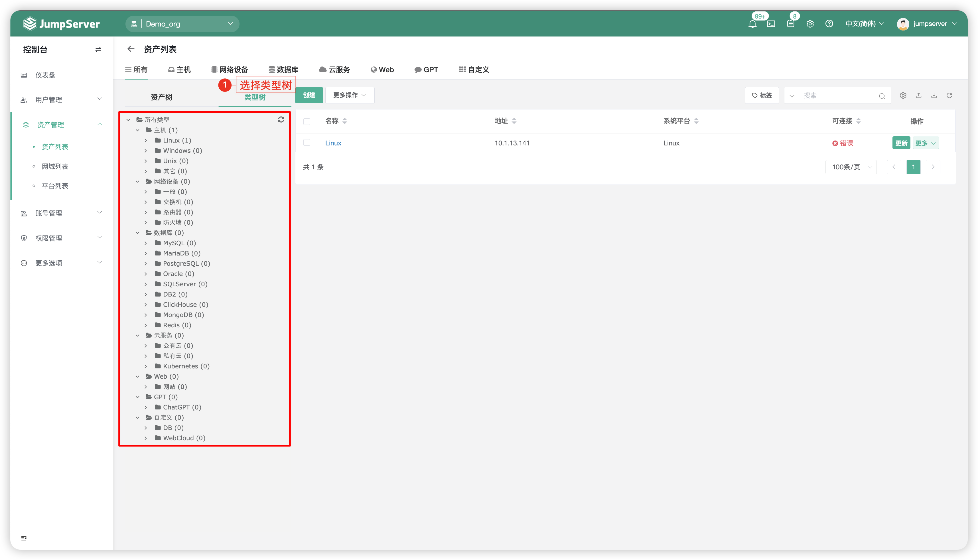The height and width of the screenshot is (560, 978).
Task: Open the work orders icon with badge 8
Action: tap(790, 24)
